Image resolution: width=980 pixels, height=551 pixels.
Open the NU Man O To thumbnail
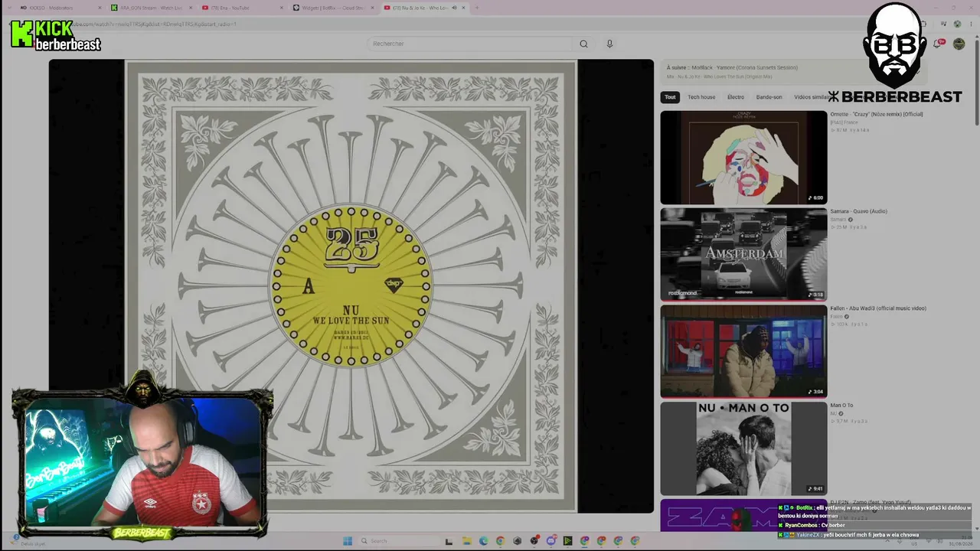coord(743,448)
